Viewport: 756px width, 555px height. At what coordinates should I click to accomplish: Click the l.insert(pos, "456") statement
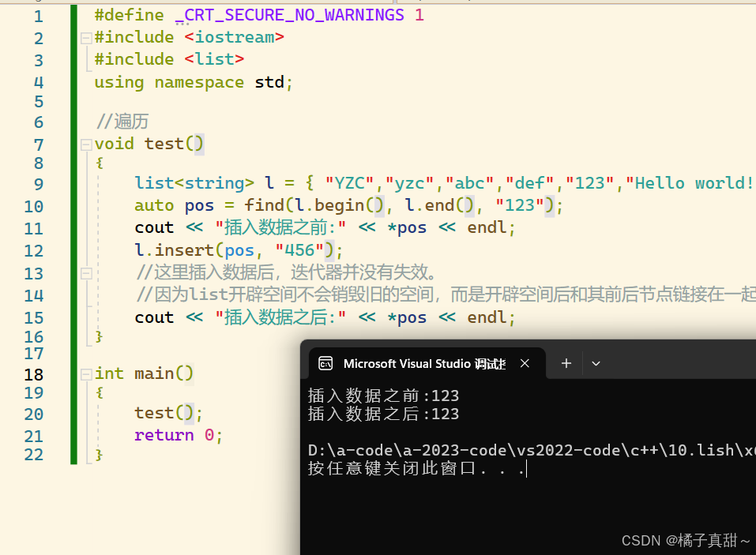(239, 250)
